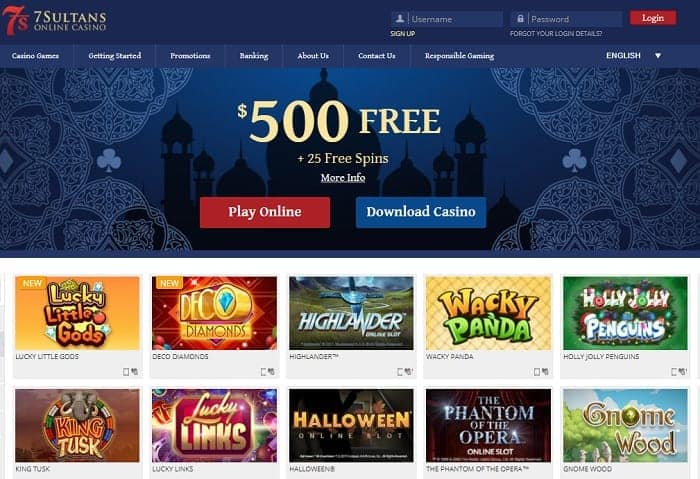Click the Forgot Your Login Details link

556,33
